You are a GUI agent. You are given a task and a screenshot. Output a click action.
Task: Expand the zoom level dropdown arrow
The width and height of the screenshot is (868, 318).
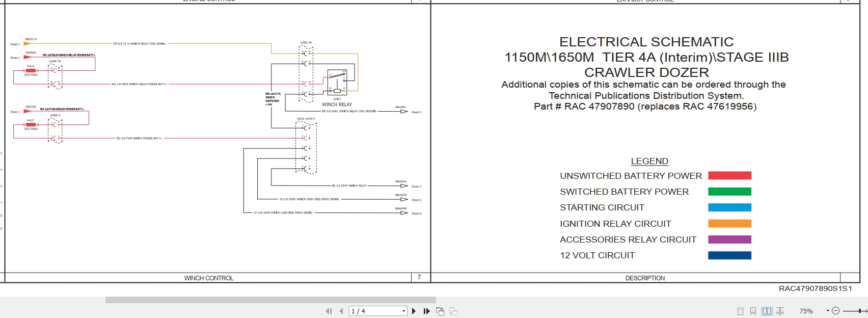pos(828,310)
